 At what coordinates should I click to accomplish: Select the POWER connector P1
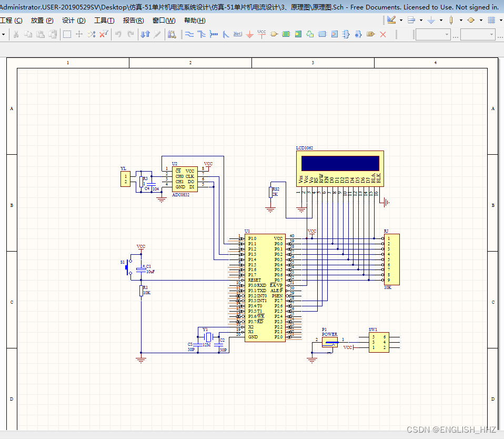[330, 342]
